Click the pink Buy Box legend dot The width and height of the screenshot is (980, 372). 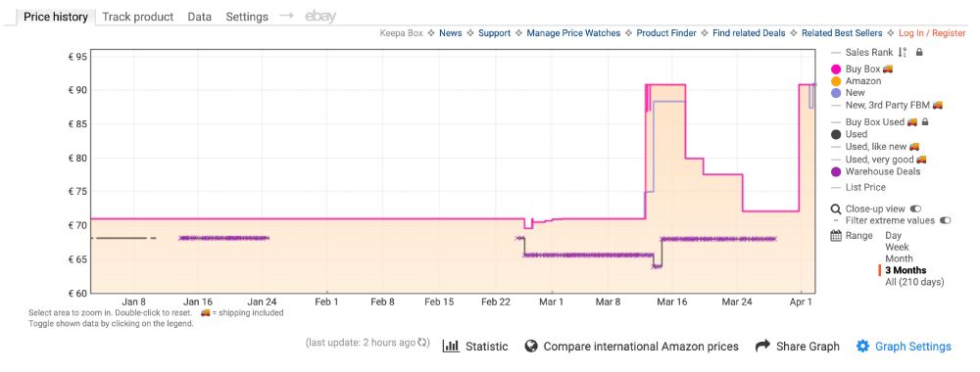[x=836, y=69]
